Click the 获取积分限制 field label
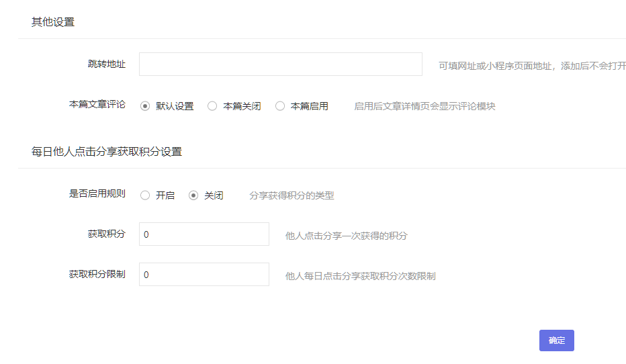Viewport: 626px width, 364px height. click(97, 275)
